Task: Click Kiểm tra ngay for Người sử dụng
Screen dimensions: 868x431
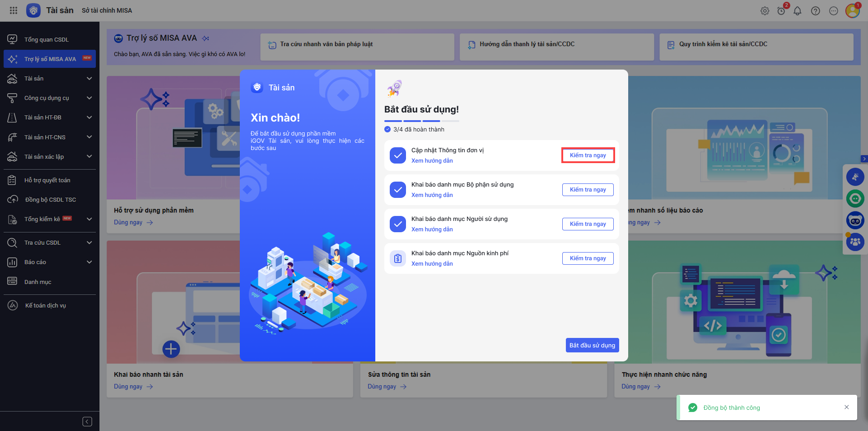Action: (588, 224)
